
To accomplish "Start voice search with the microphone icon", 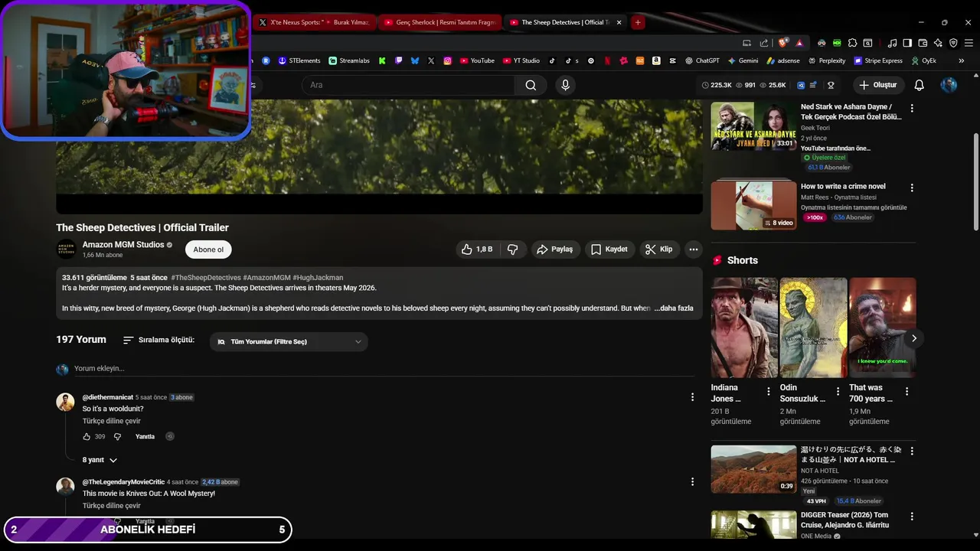I will click(566, 85).
